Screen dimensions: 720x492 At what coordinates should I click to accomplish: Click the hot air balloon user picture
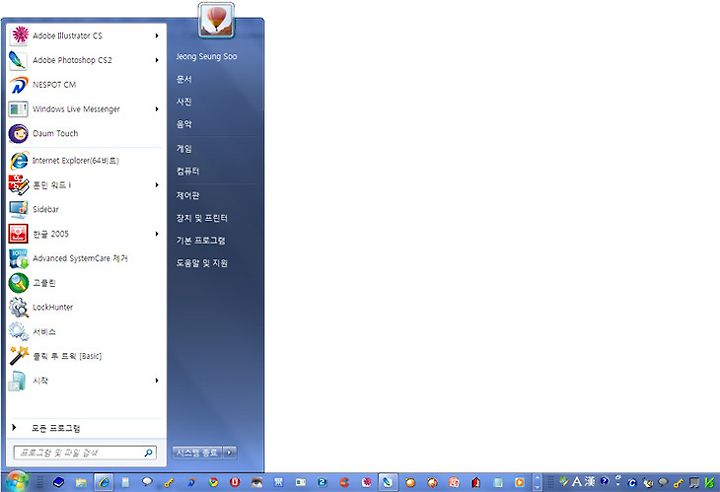coord(216,20)
